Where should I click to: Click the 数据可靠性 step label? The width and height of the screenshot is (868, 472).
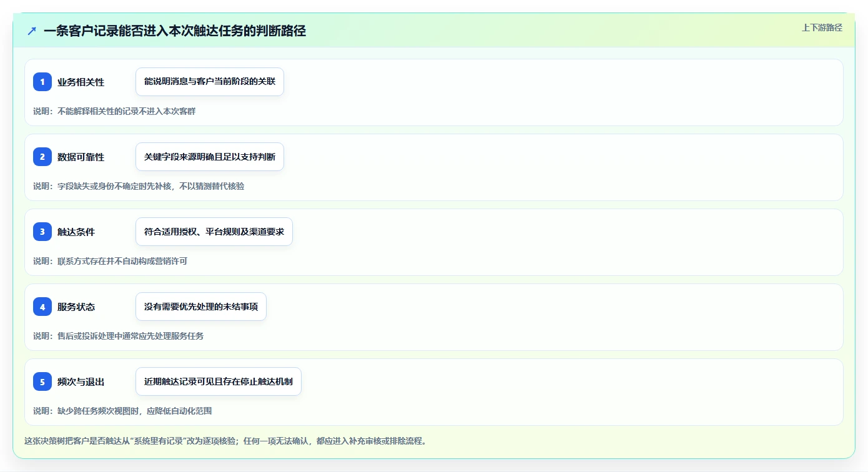[81, 157]
